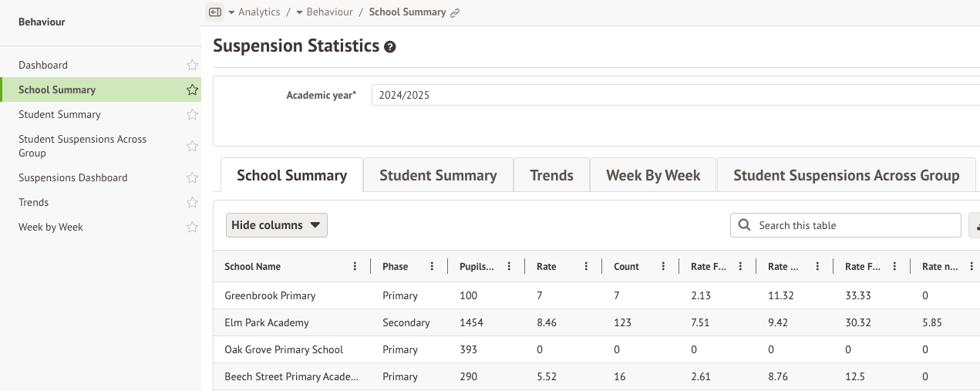
Task: Favorite the Dashboard sidebar item with star
Action: pos(192,66)
